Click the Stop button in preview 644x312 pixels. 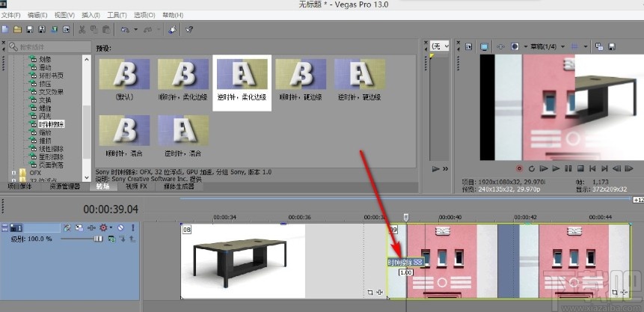pyautogui.click(x=580, y=168)
